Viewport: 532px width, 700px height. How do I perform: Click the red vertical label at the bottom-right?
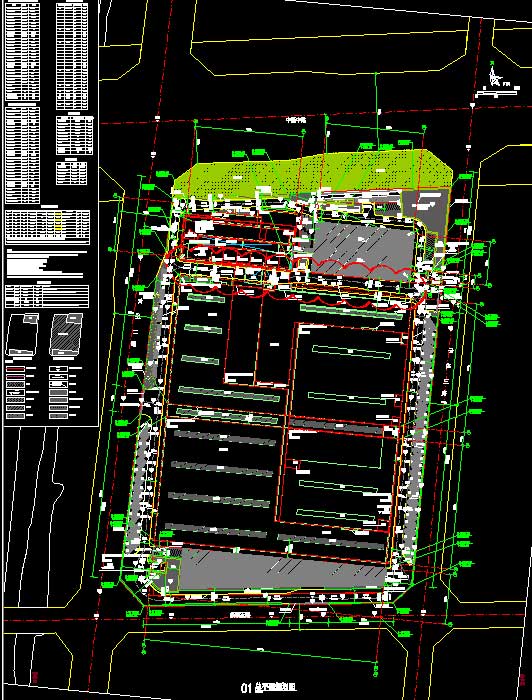521,678
